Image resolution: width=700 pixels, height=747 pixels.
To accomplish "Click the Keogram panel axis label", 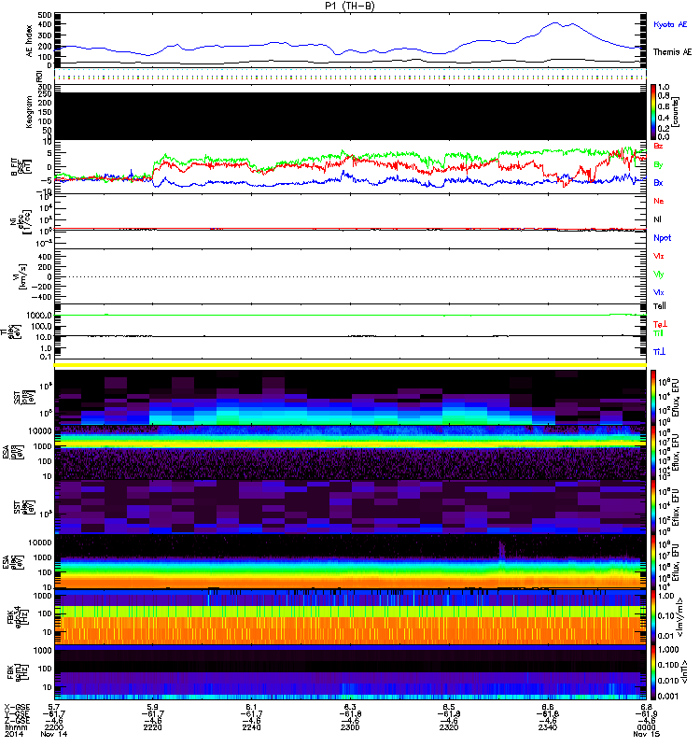I will pyautogui.click(x=30, y=111).
